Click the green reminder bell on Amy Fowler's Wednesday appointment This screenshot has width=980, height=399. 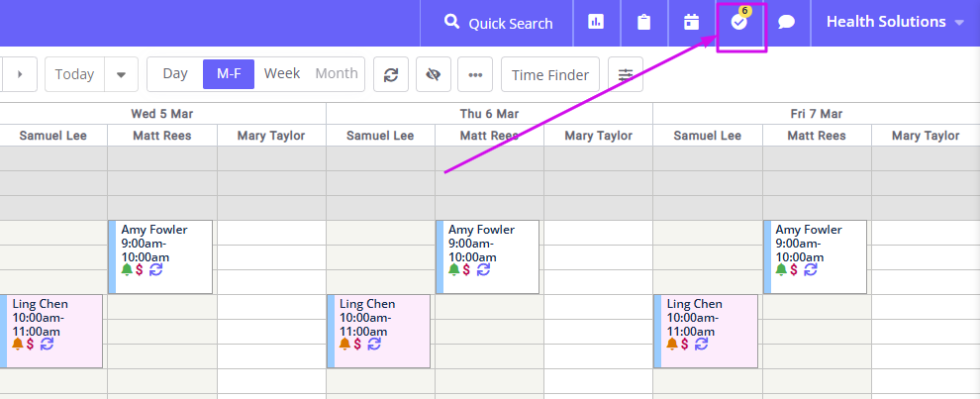(127, 269)
